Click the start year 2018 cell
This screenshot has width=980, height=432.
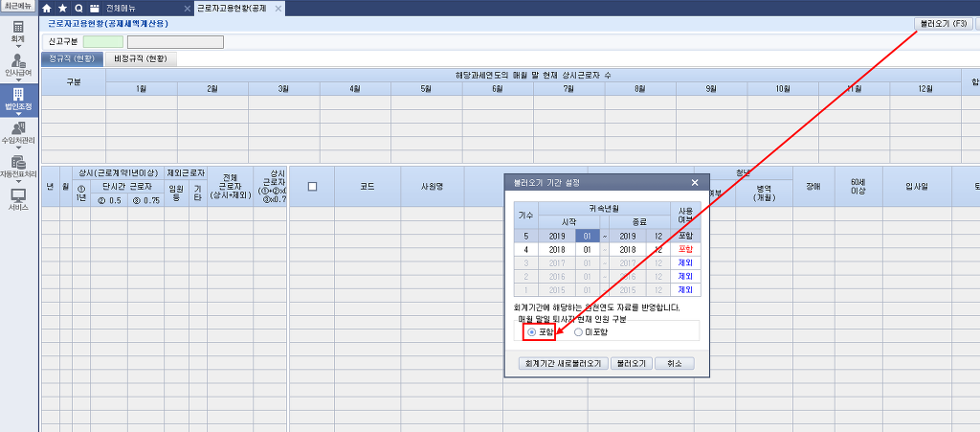click(556, 249)
